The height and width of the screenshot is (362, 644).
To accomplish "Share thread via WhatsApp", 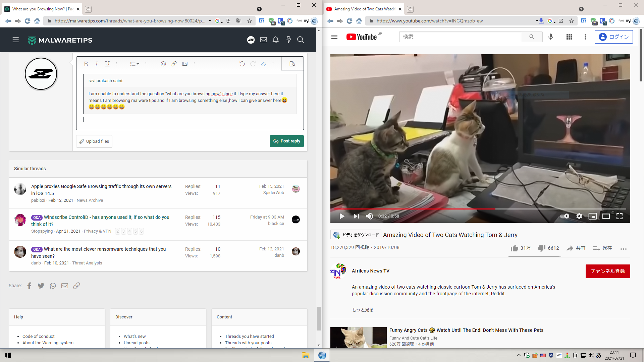I will [x=53, y=286].
